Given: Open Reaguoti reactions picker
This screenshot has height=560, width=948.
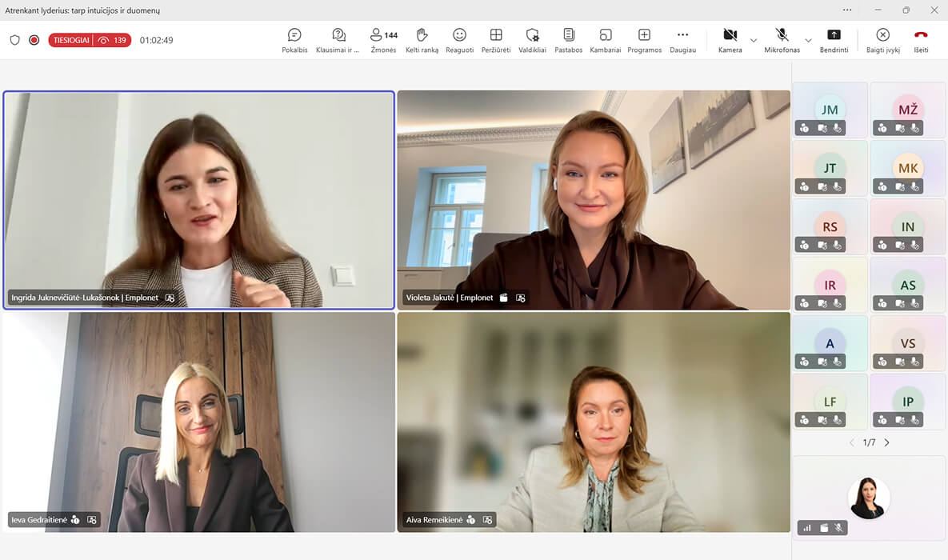Looking at the screenshot, I should coord(459,41).
